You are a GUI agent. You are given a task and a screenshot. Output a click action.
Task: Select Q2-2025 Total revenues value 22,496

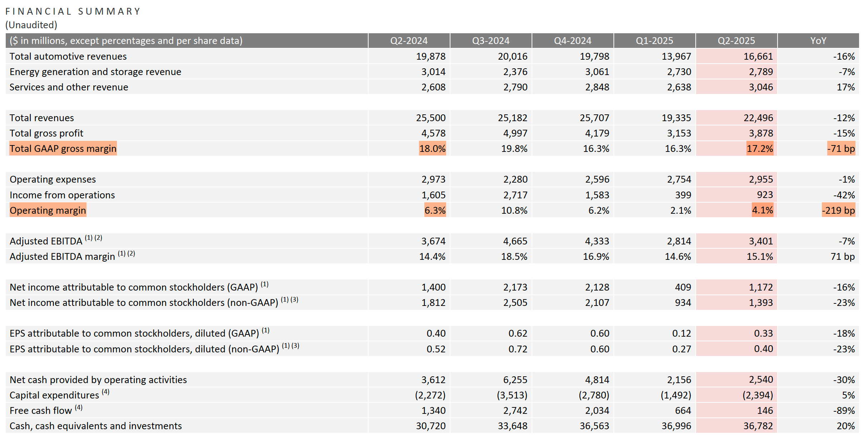[x=758, y=118]
